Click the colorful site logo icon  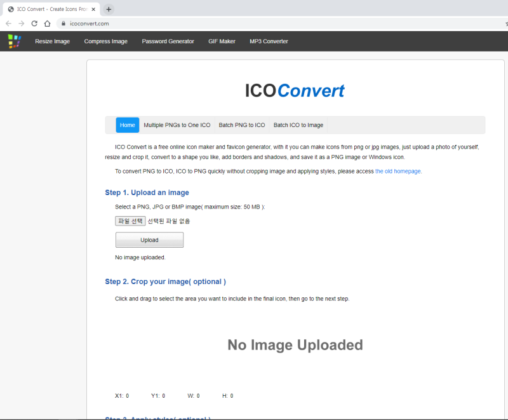(x=15, y=41)
